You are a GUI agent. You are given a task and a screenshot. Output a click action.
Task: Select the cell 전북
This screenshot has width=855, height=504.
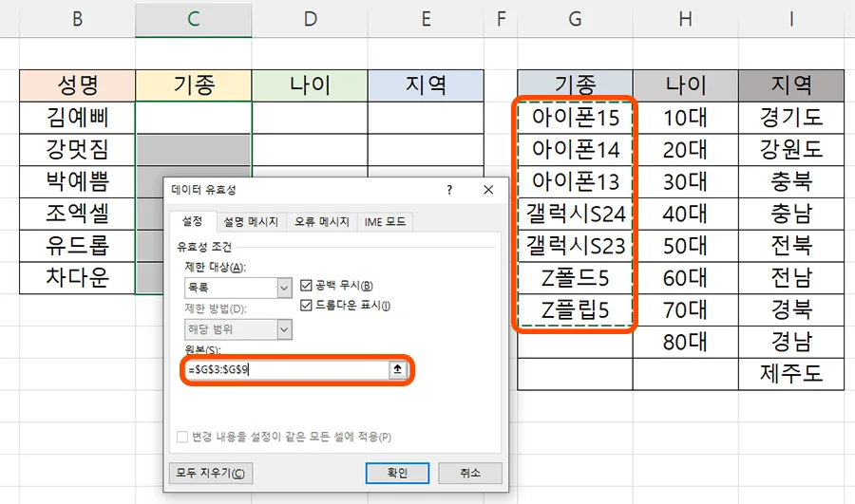click(791, 246)
